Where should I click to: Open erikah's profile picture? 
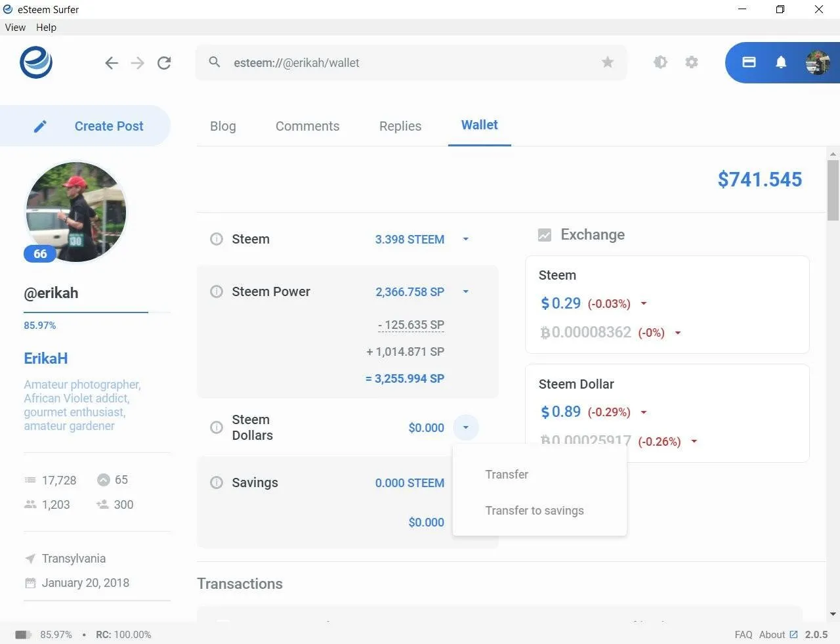point(75,212)
